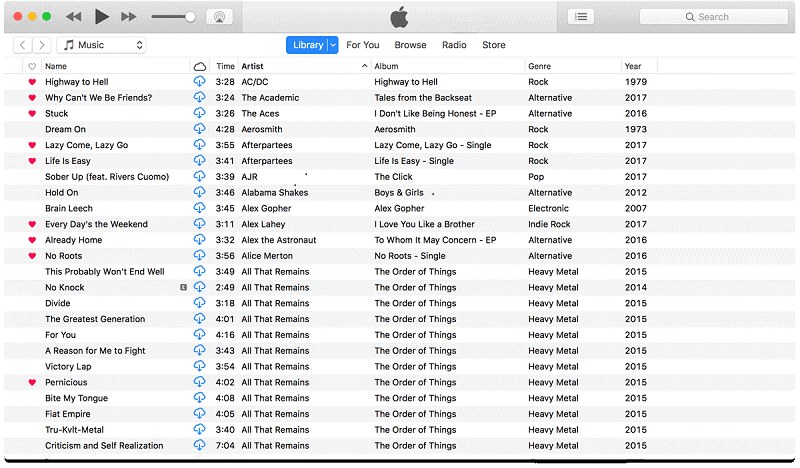The width and height of the screenshot is (800, 468).
Task: Download The Greatest Generation from iCloud
Action: tap(199, 318)
